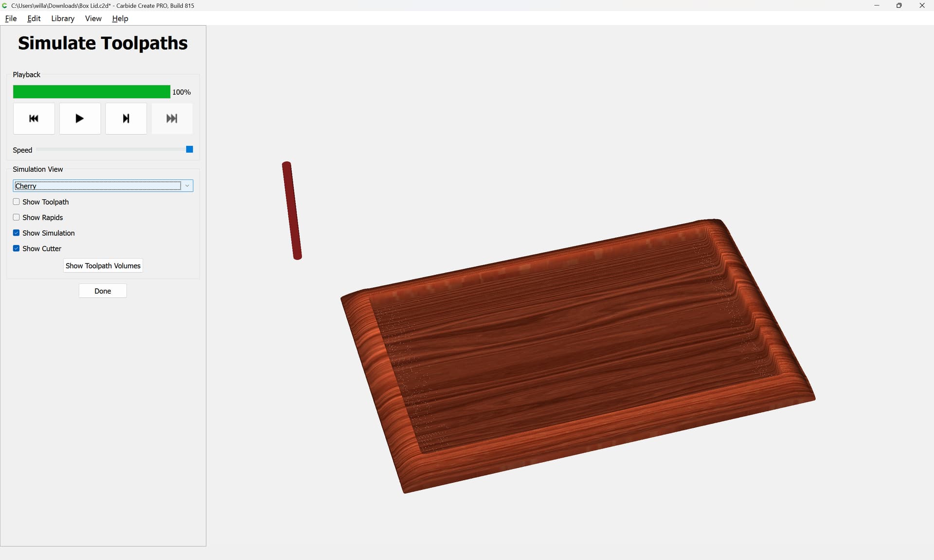
Task: Click the Speed slider handle
Action: pyautogui.click(x=190, y=149)
